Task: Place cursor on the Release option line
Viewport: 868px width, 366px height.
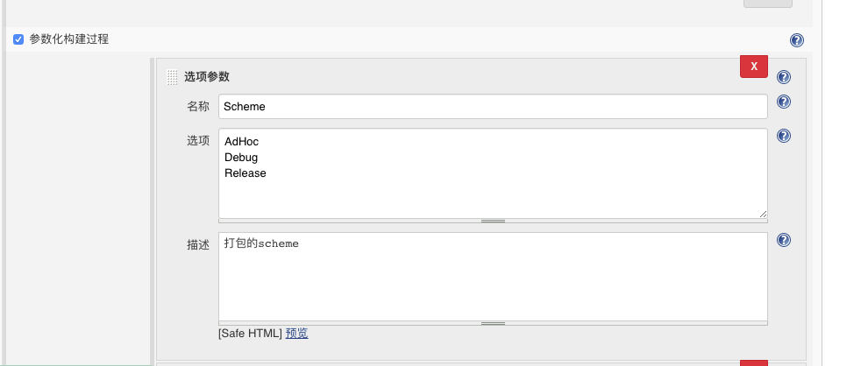Action: point(245,173)
